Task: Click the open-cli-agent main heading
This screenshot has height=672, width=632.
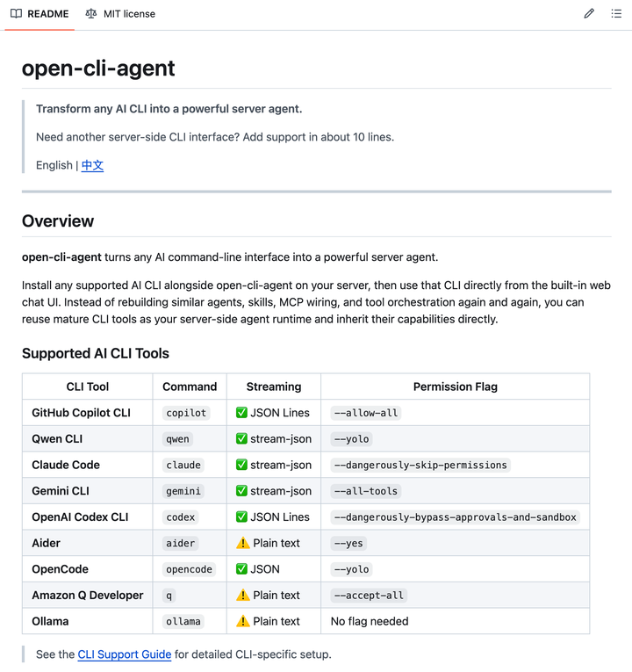Action: 98,69
